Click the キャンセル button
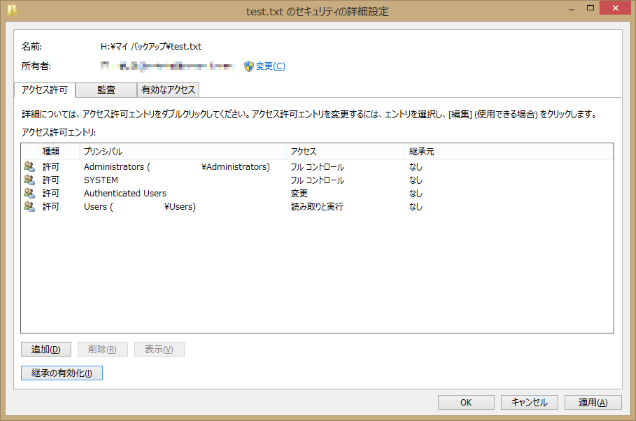Image resolution: width=636 pixels, height=421 pixels. click(x=529, y=402)
